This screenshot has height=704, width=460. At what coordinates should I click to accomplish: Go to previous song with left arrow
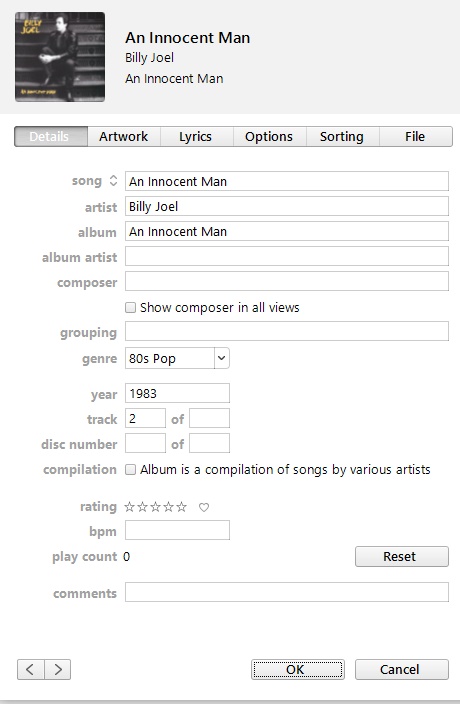(31, 669)
